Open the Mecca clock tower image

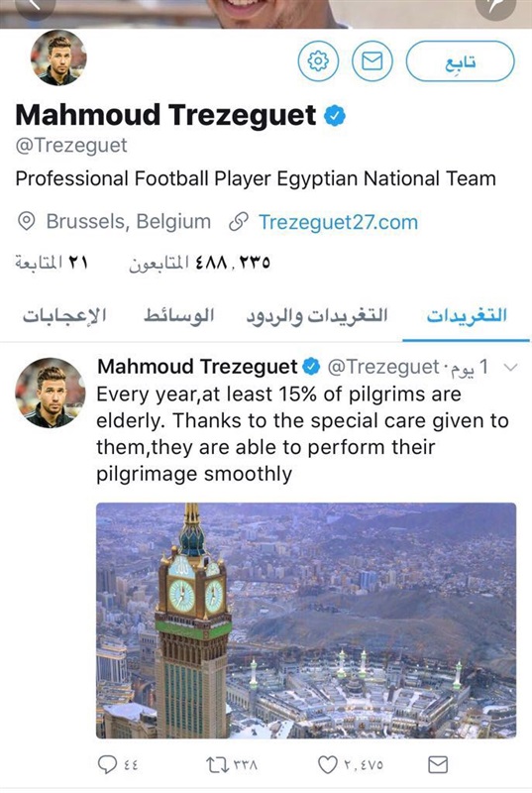point(306,621)
